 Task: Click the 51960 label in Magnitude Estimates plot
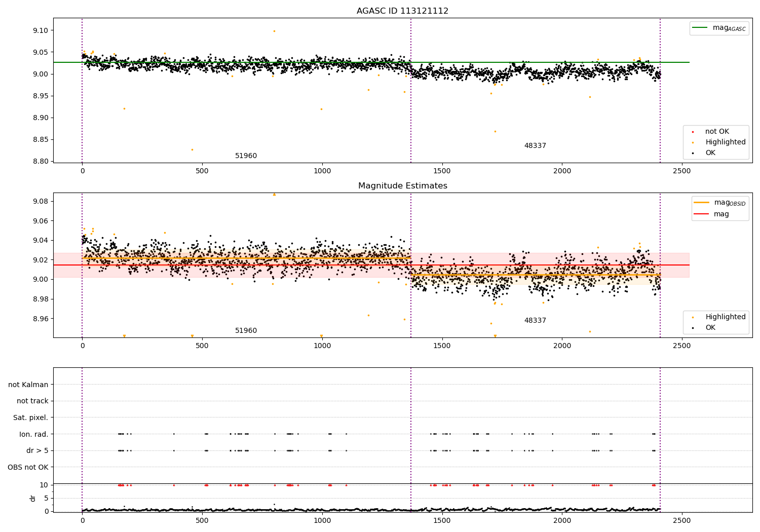(x=246, y=331)
